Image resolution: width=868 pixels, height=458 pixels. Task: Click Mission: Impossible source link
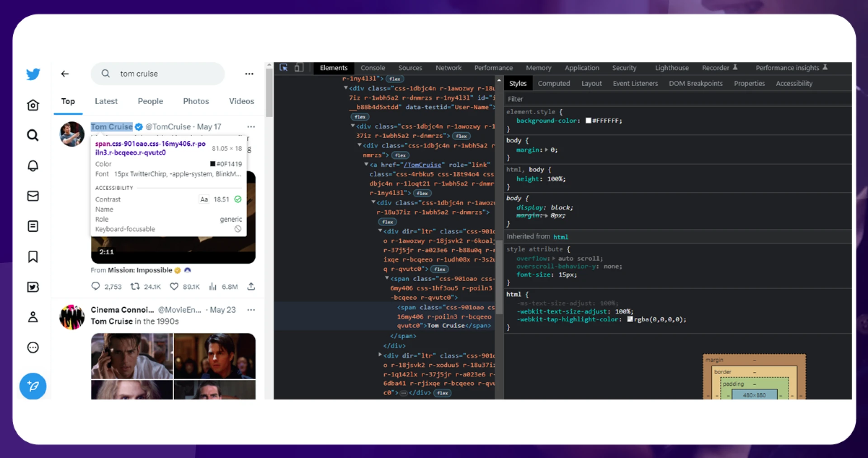pyautogui.click(x=140, y=270)
